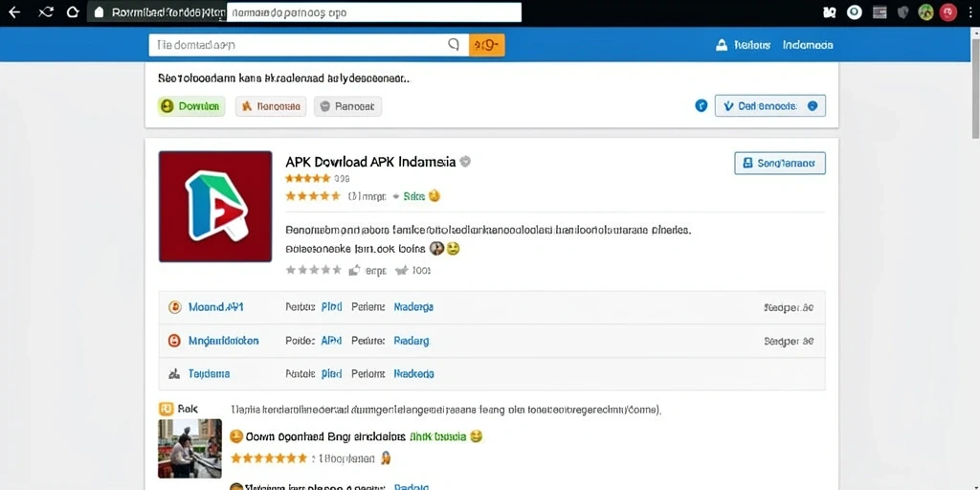
Task: Click the orange circle icon in first table row
Action: point(175,307)
